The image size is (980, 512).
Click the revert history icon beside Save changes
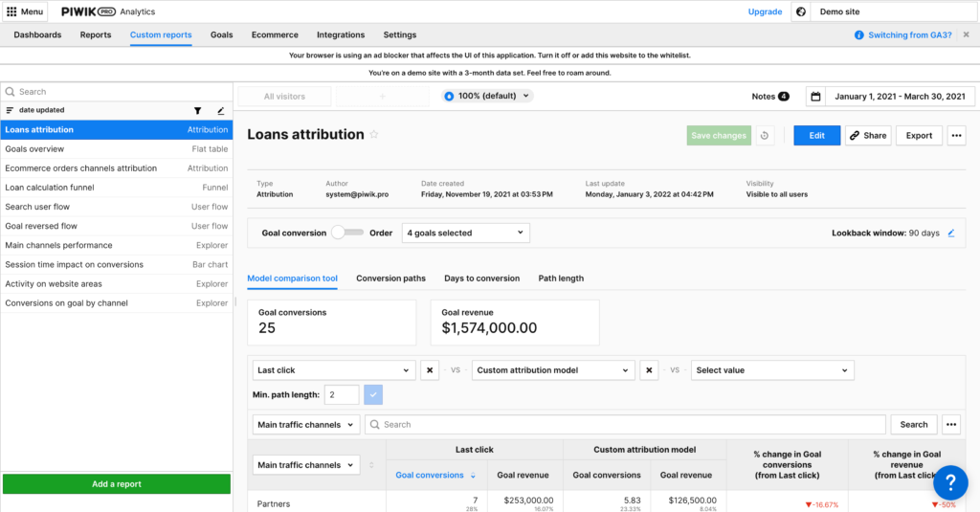765,136
